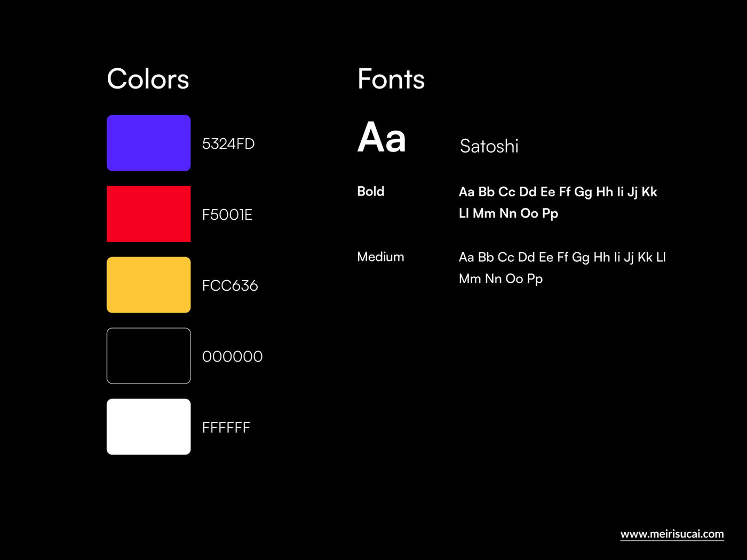Image resolution: width=747 pixels, height=560 pixels.
Task: Click the 000000 hex code text
Action: pyautogui.click(x=232, y=357)
